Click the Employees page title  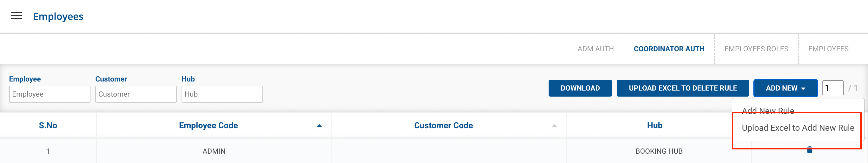click(x=58, y=17)
